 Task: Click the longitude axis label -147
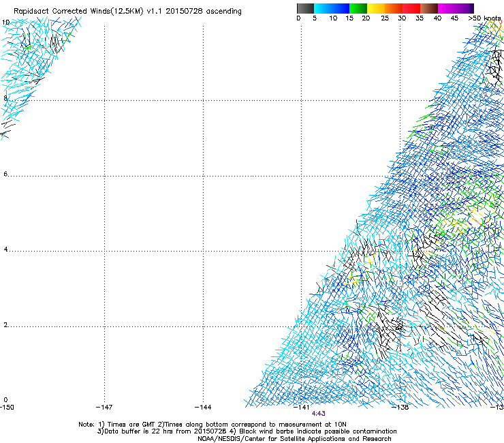(104, 408)
